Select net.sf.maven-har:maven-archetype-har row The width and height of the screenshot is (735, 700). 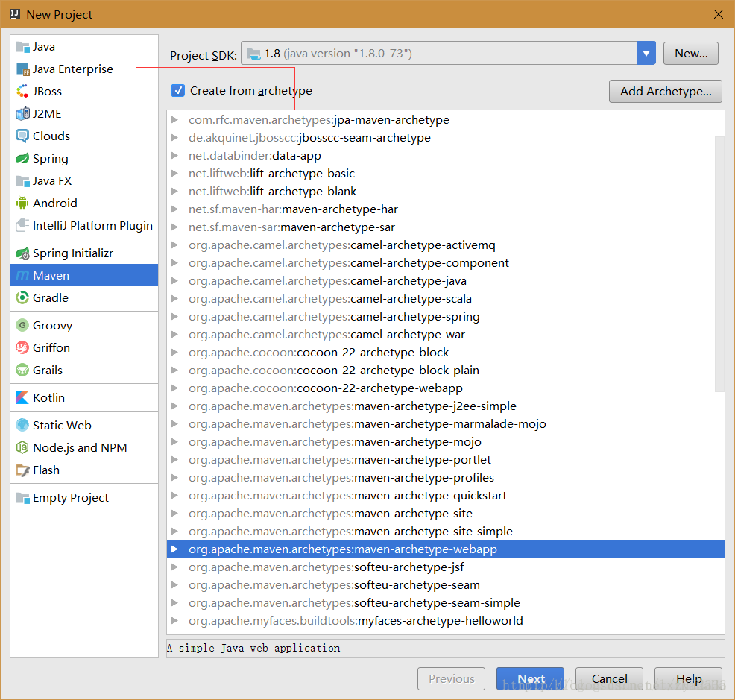[445, 209]
